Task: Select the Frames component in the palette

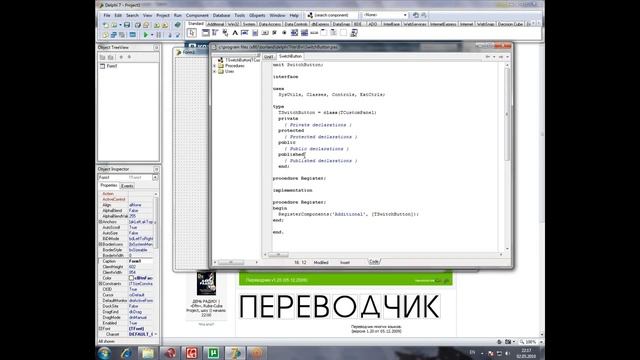Action: tap(206, 33)
